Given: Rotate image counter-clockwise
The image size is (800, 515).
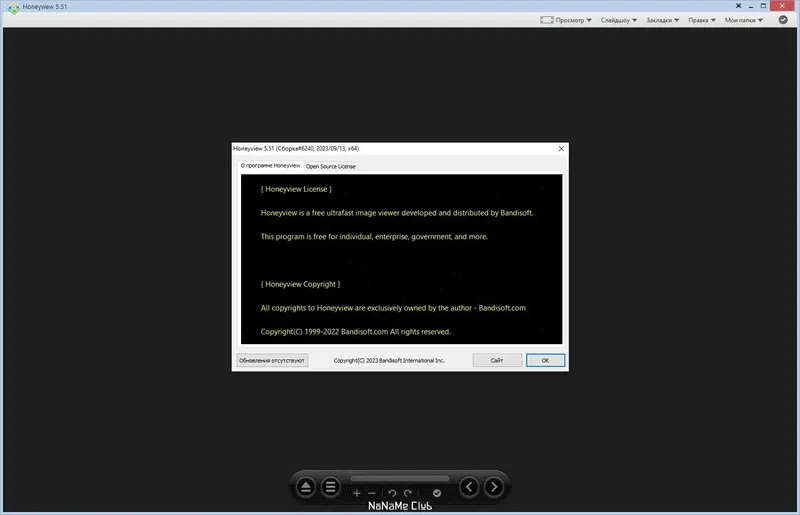Looking at the screenshot, I should [392, 493].
